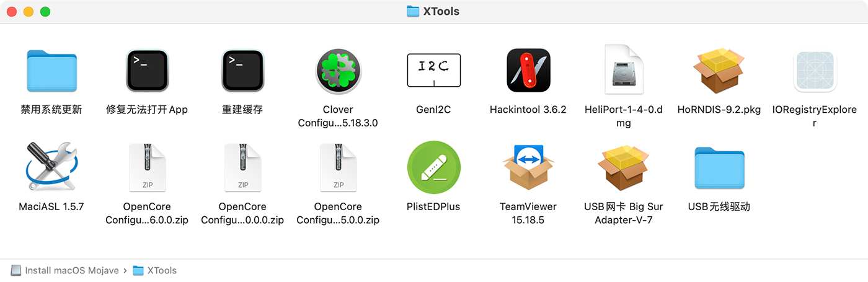
Task: Click the XTools label in path bar
Action: 162,270
